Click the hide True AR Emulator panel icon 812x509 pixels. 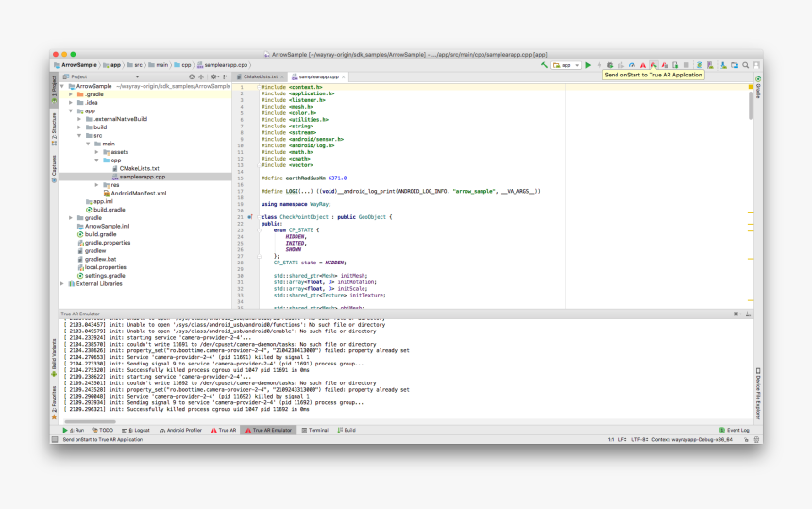pyautogui.click(x=749, y=314)
